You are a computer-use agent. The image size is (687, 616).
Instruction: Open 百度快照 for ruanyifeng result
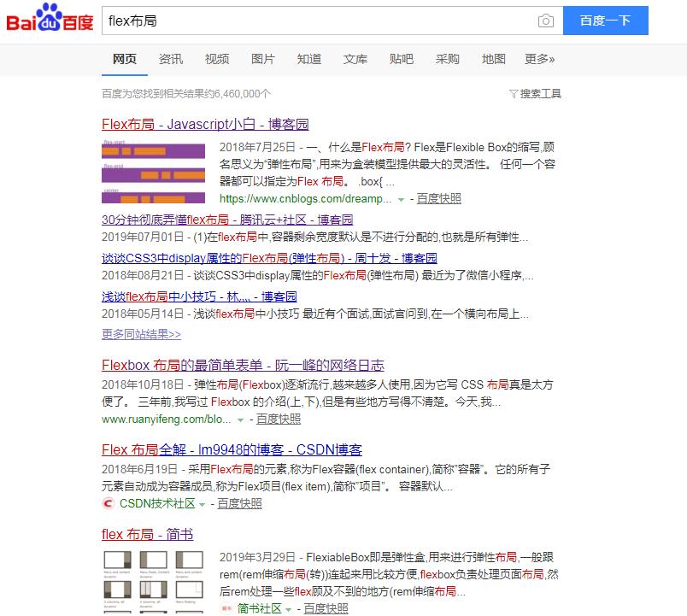(279, 419)
